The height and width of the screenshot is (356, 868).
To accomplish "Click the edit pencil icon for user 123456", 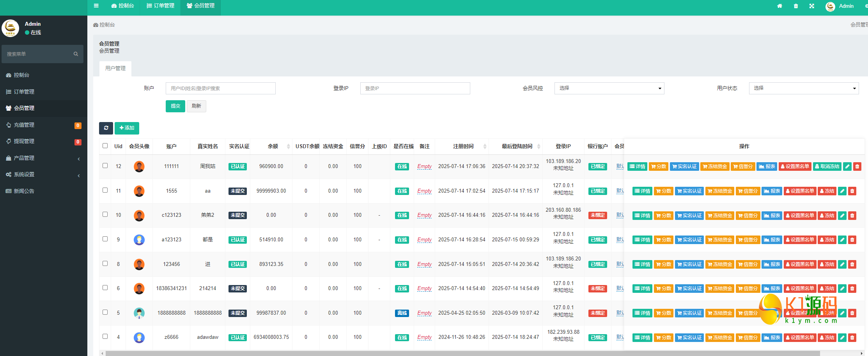I will [842, 264].
